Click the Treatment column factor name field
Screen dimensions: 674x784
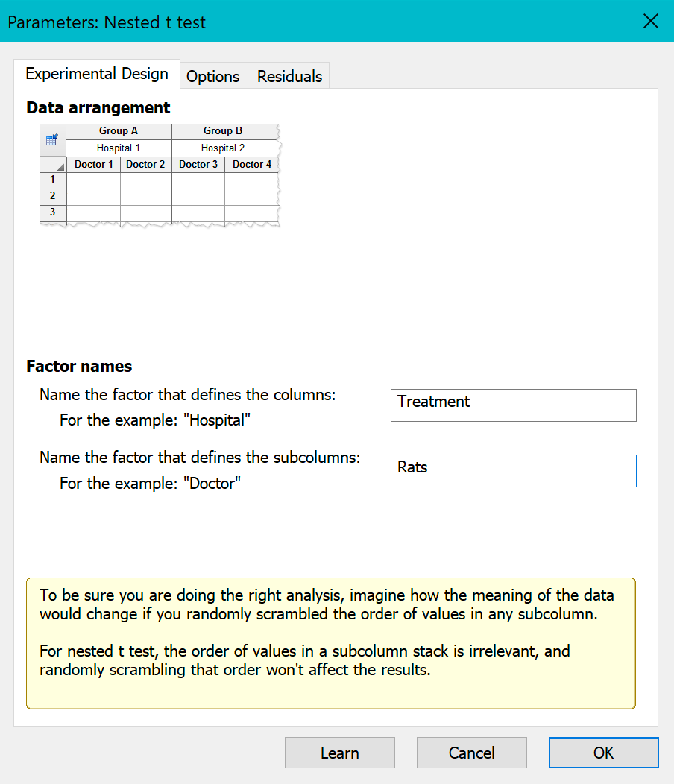pos(513,405)
